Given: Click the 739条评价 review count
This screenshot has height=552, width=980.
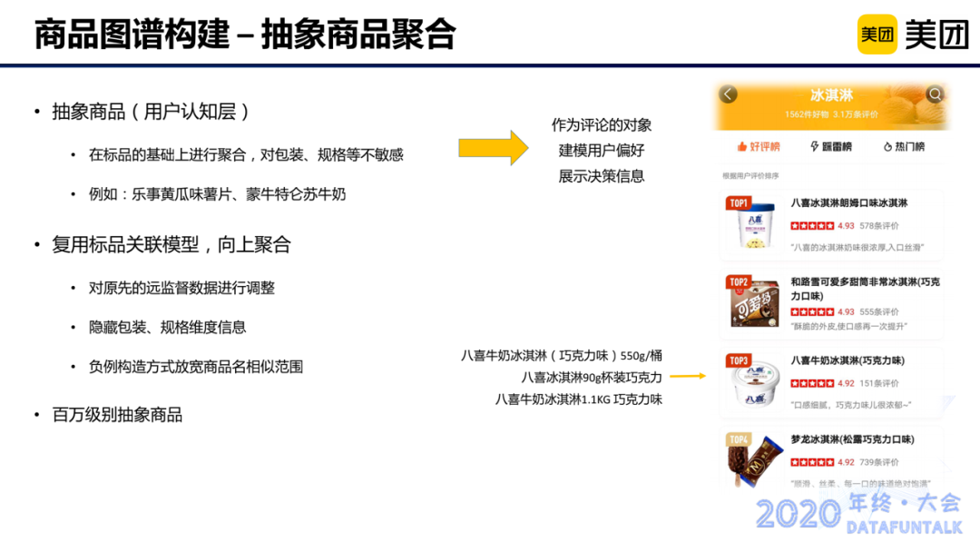Looking at the screenshot, I should tap(878, 462).
